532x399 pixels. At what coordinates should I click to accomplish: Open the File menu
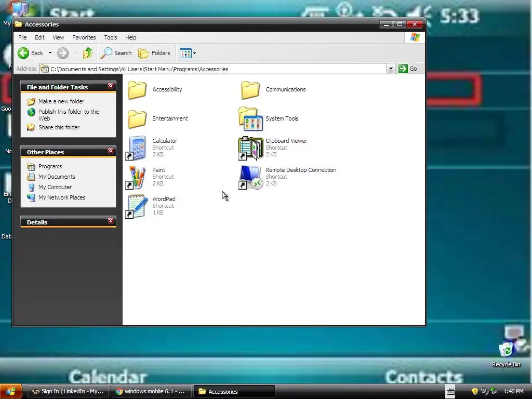22,37
